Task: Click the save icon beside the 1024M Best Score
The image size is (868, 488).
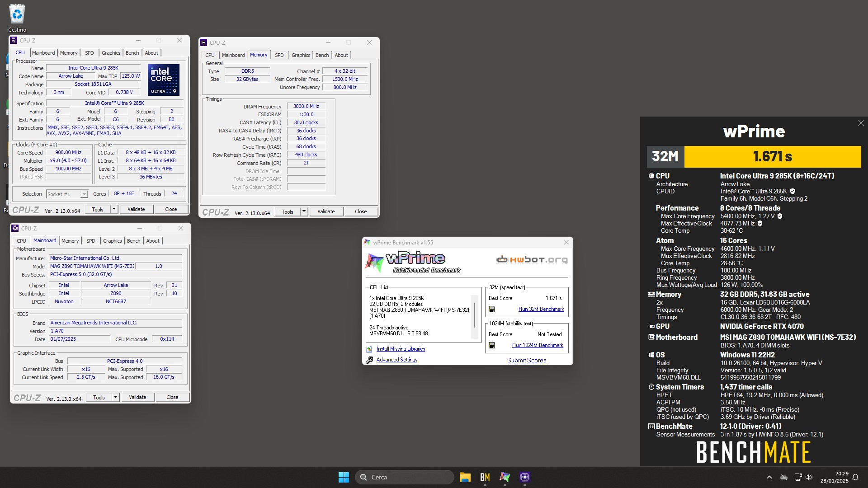Action: [x=492, y=346]
